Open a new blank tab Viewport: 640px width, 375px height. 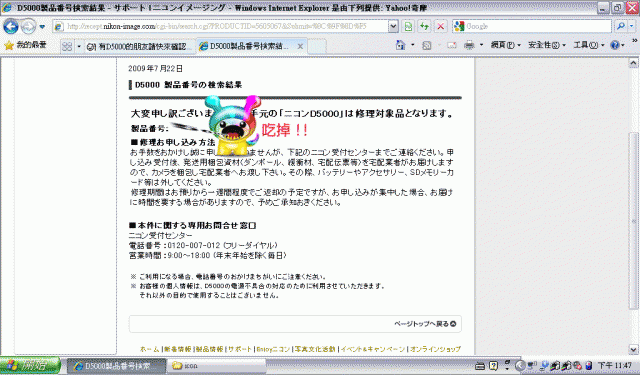tap(317, 47)
